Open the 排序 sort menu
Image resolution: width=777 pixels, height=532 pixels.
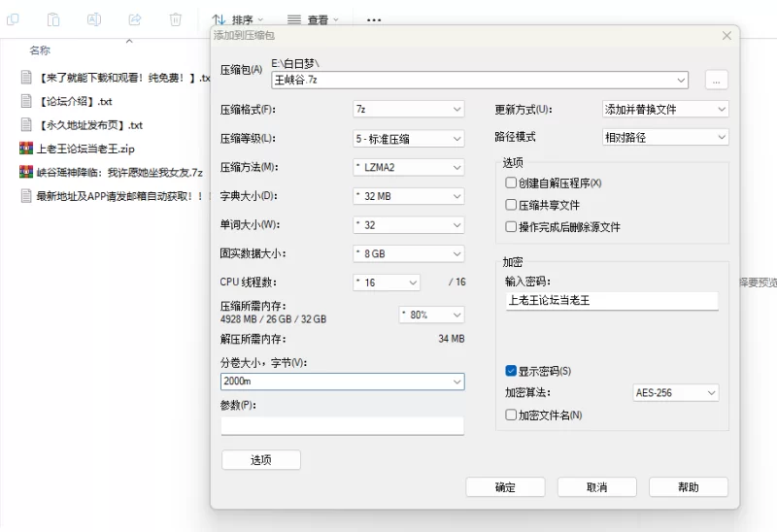coord(238,19)
